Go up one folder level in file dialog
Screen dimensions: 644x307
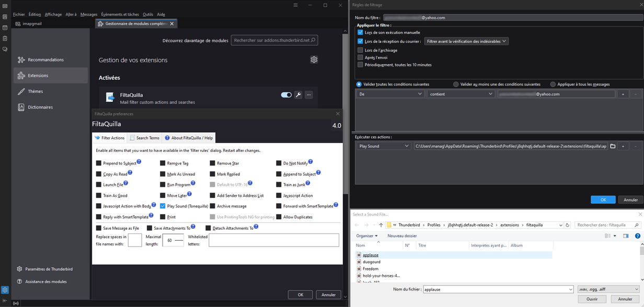(381, 225)
